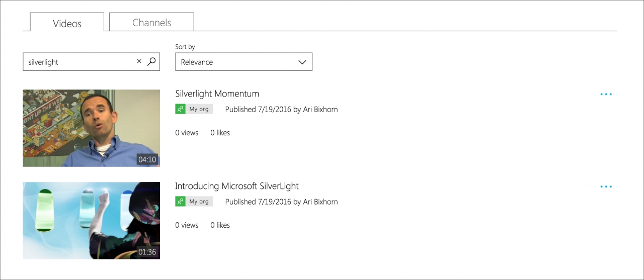The image size is (644, 280).
Task: Click the 04:10 duration badge
Action: (147, 159)
